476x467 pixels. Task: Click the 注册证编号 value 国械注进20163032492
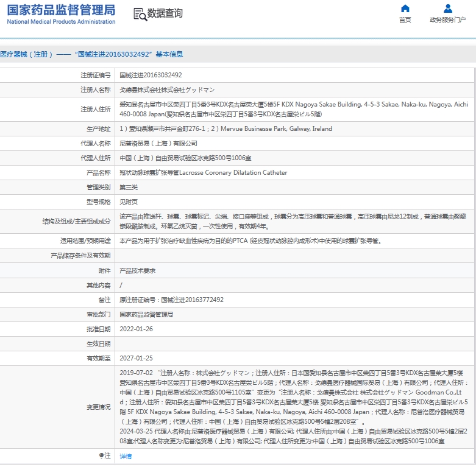coord(151,75)
